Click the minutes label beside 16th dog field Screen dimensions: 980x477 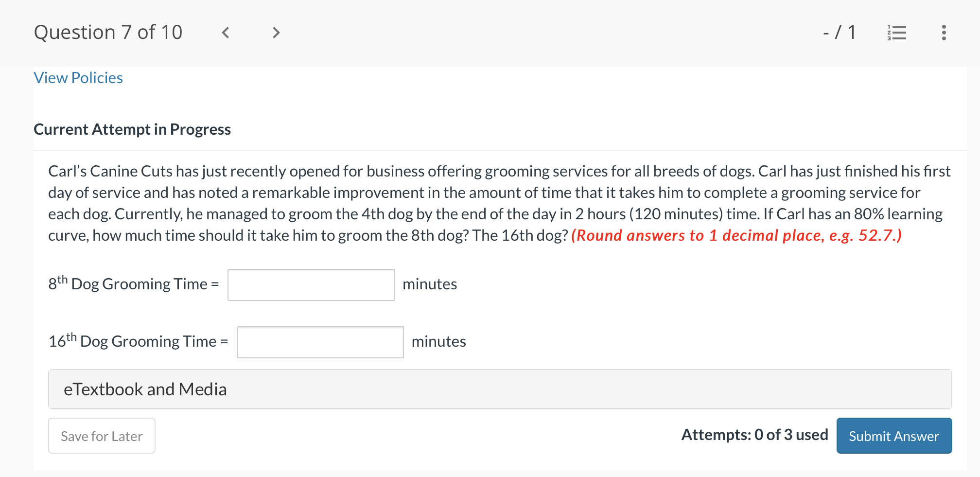click(x=438, y=341)
